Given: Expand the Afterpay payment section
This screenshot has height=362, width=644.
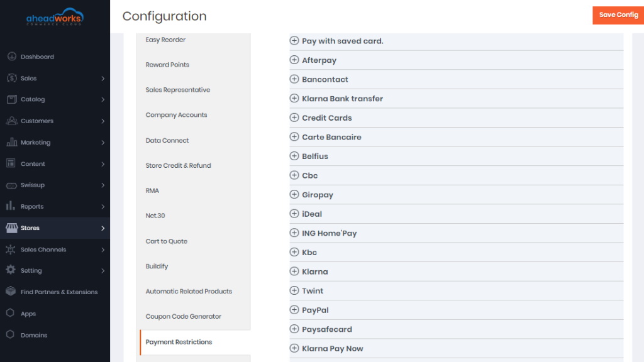Looking at the screenshot, I should 457,60.
